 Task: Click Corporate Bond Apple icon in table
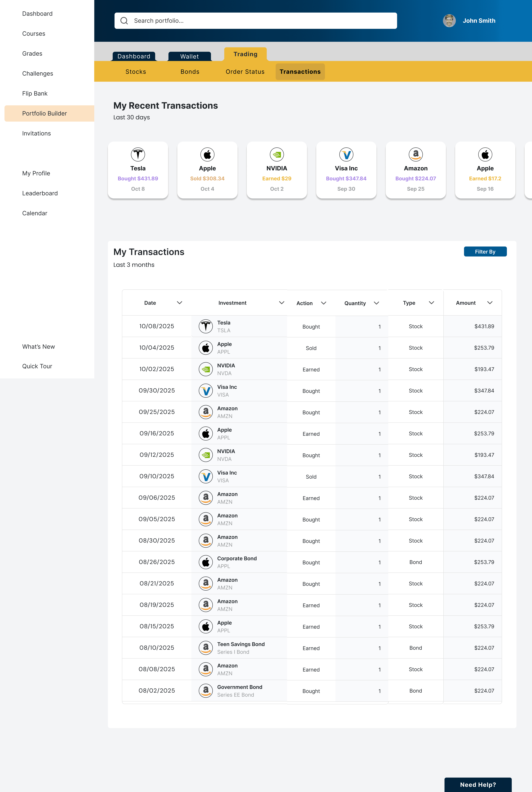206,562
